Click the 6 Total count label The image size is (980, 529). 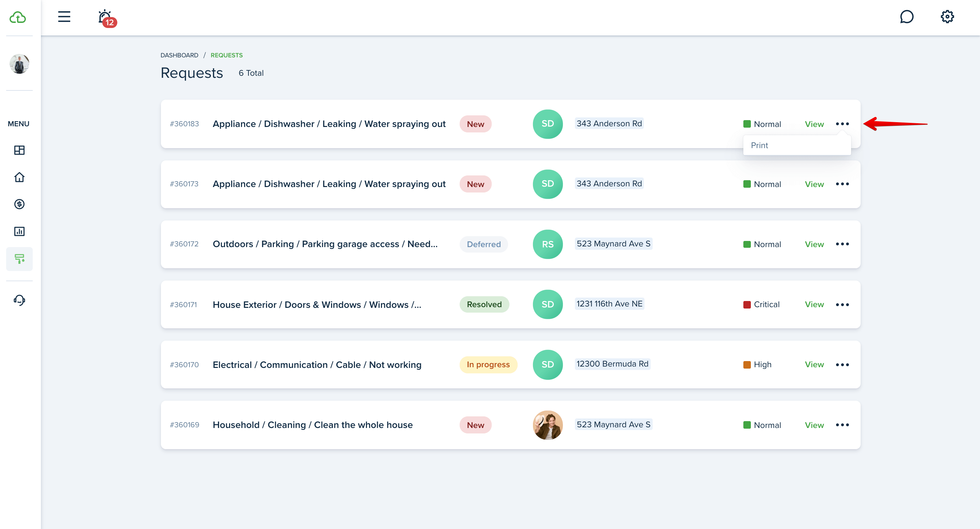tap(251, 73)
